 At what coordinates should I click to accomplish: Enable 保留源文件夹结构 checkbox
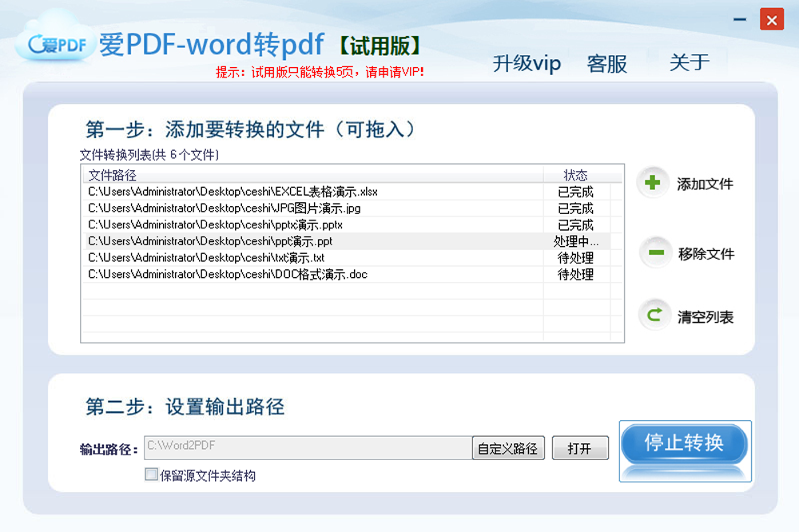coord(150,474)
